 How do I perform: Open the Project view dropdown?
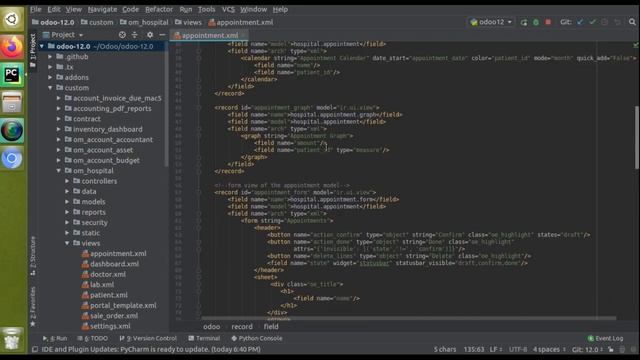coord(63,35)
